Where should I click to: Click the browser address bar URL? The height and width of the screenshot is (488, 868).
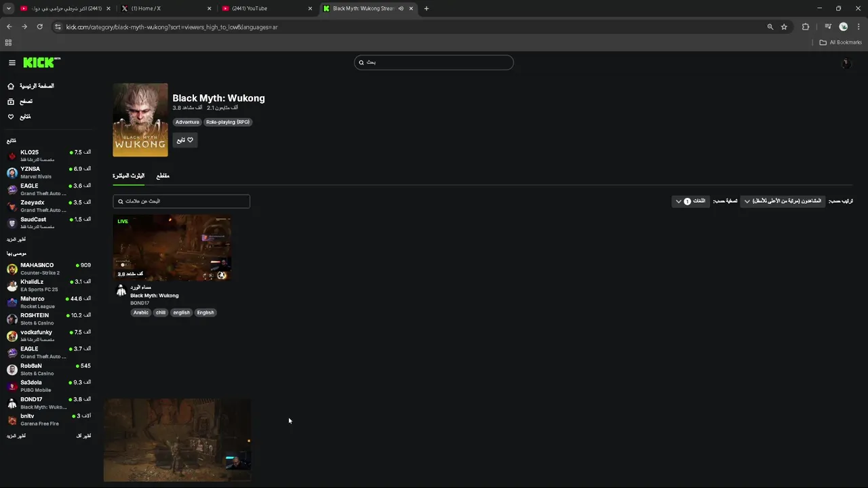tap(172, 27)
